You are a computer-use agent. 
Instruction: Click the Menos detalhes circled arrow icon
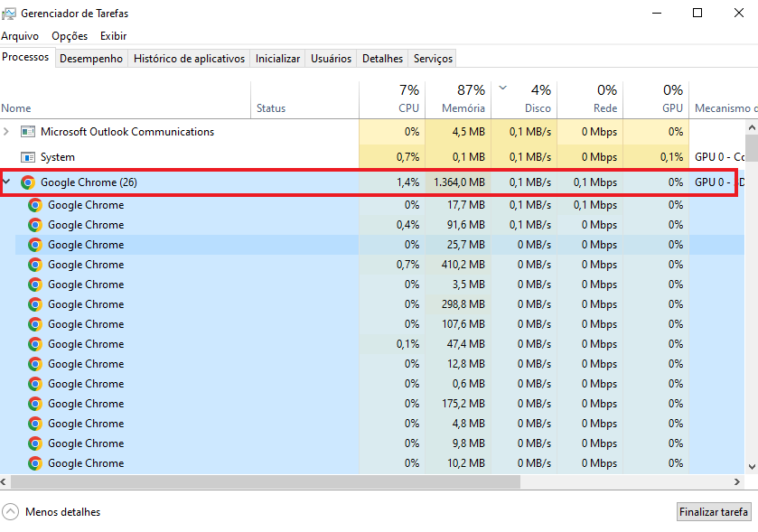click(10, 512)
